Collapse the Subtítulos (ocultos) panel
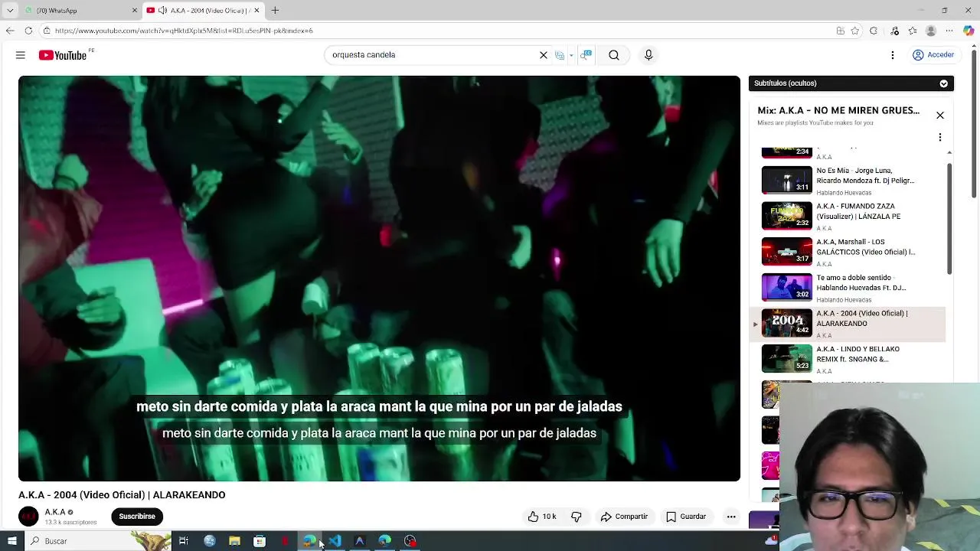980x551 pixels. [x=943, y=83]
